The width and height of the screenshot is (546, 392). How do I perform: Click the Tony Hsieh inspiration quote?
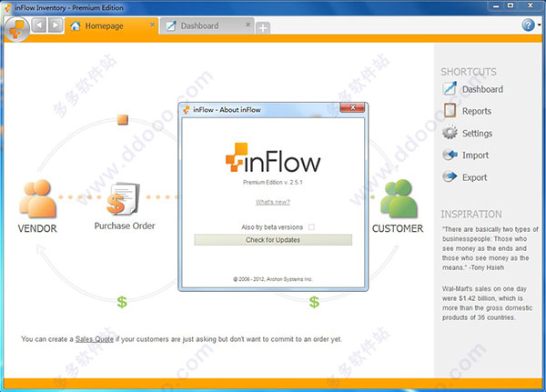(x=490, y=248)
